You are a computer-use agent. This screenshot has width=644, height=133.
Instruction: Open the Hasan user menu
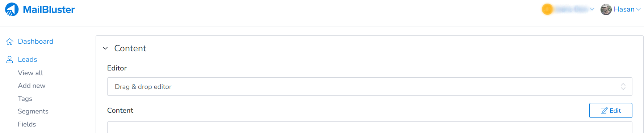coord(620,9)
